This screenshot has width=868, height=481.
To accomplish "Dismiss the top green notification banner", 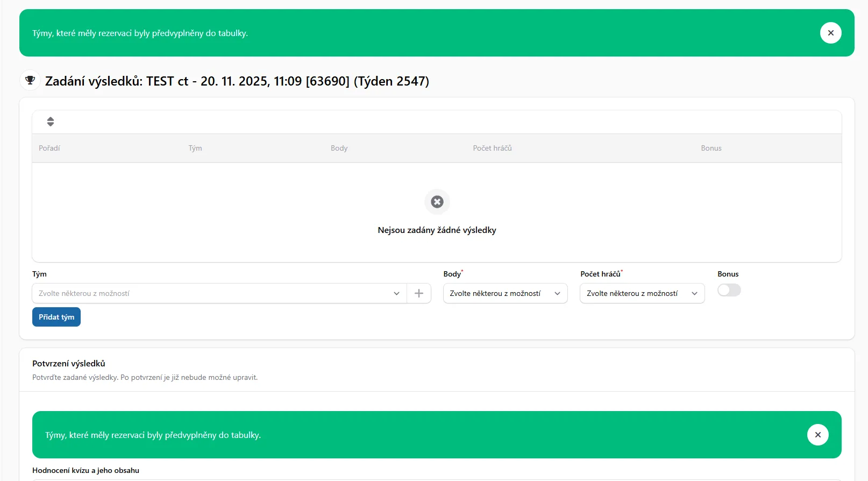I will [830, 33].
